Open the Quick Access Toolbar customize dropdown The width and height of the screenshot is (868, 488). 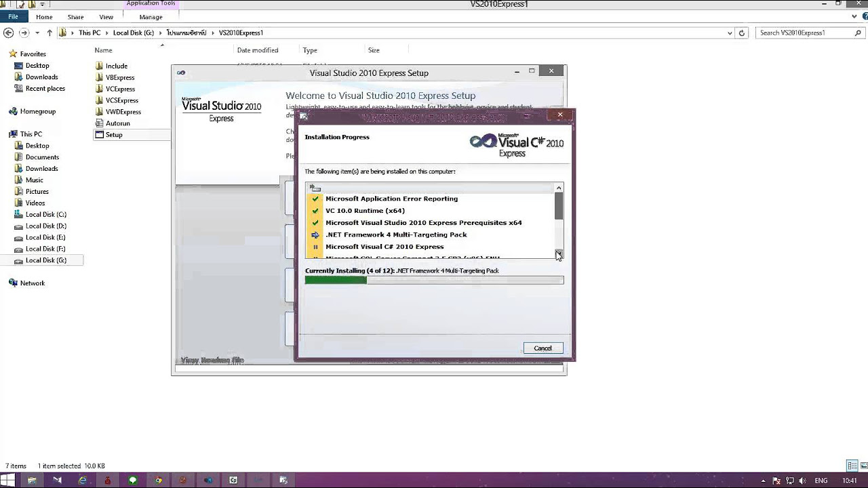coord(44,4)
